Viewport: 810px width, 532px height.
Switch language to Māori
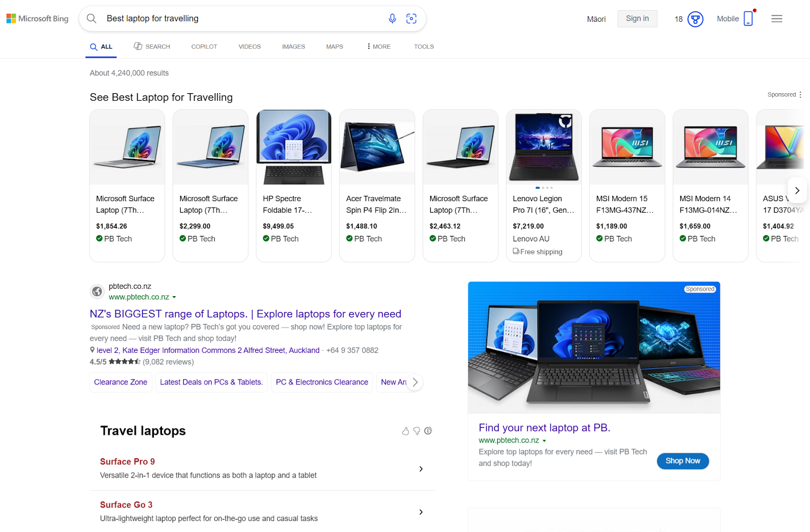[596, 19]
